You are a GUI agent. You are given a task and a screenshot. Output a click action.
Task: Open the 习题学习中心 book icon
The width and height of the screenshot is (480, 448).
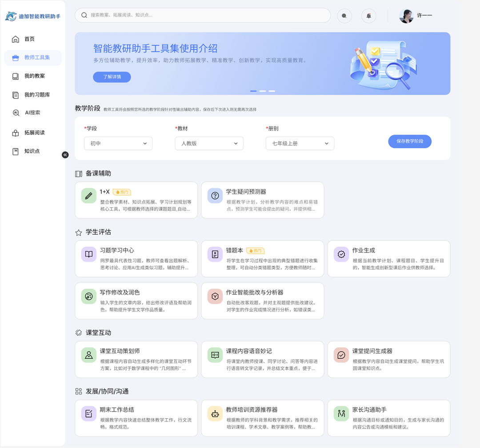pos(89,254)
